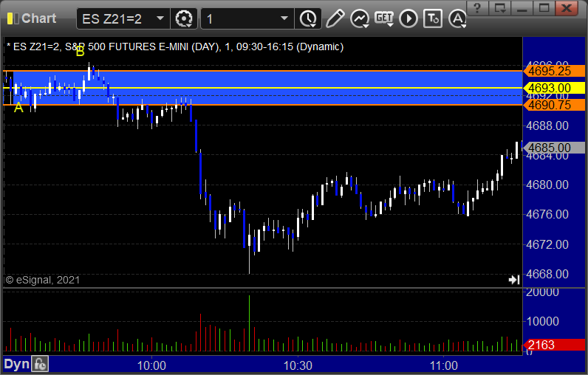Select the orange 4695.25 price marker
The height and width of the screenshot is (375, 588).
[554, 71]
